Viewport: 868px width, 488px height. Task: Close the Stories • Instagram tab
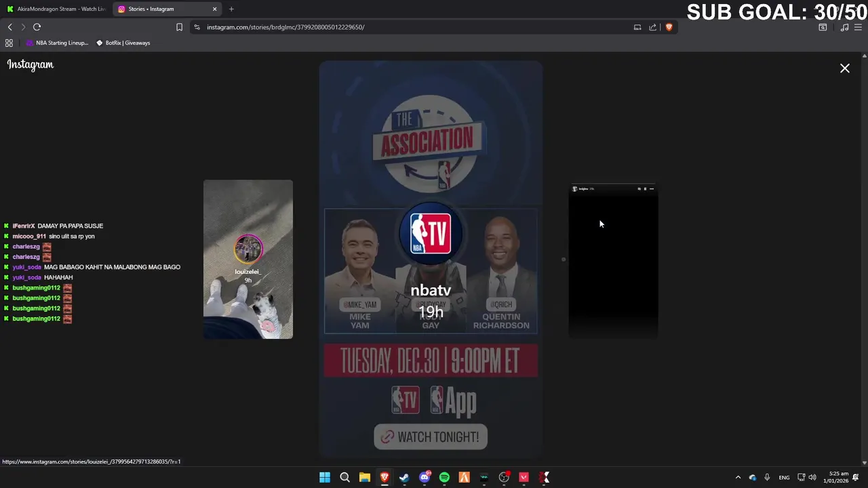click(215, 9)
